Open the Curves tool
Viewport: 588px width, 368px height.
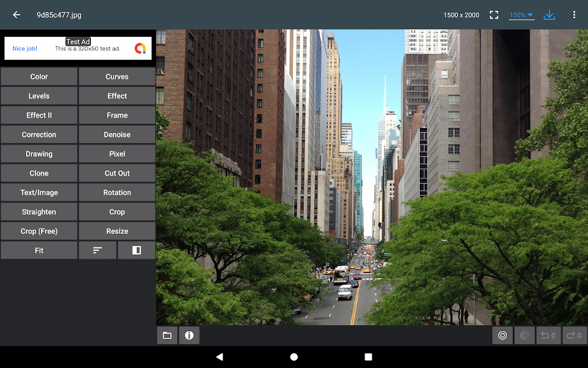(117, 76)
